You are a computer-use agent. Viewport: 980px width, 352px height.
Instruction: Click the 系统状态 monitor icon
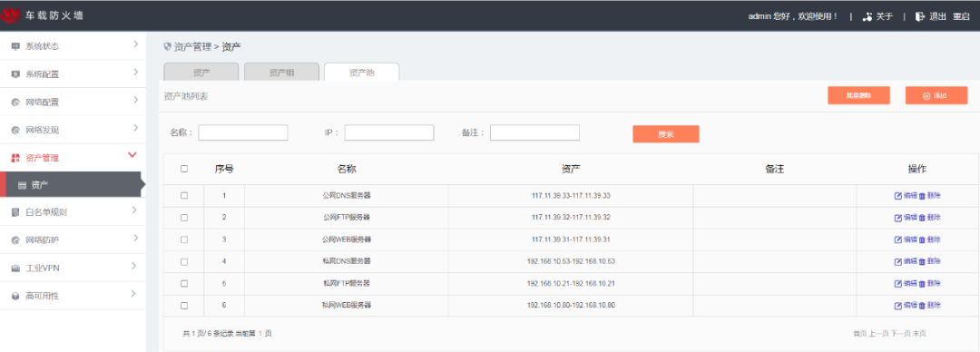15,46
